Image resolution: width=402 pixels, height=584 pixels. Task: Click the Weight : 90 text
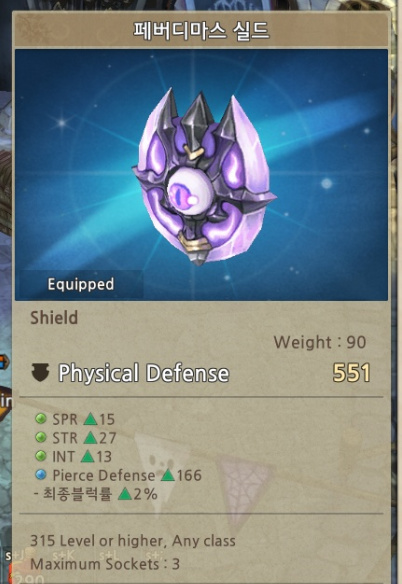pyautogui.click(x=320, y=342)
